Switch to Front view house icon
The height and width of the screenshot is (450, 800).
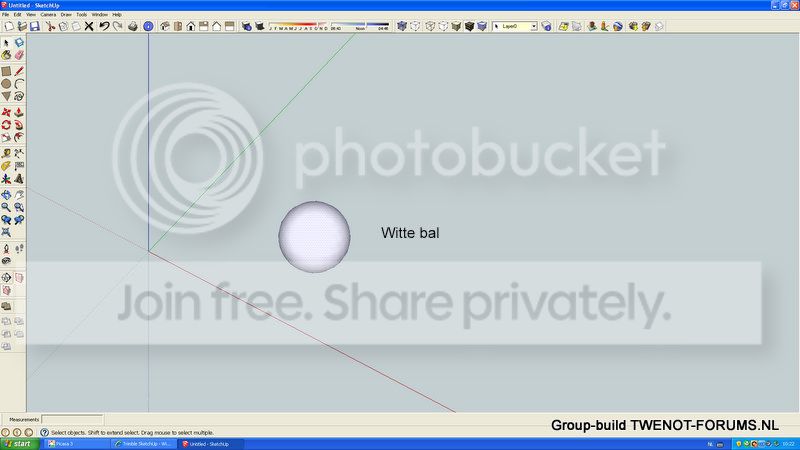(191, 26)
